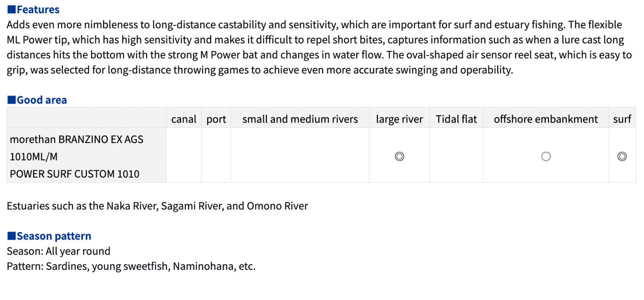644x300 pixels.
Task: Click the Estuaries such as Naka River text
Action: click(x=157, y=206)
